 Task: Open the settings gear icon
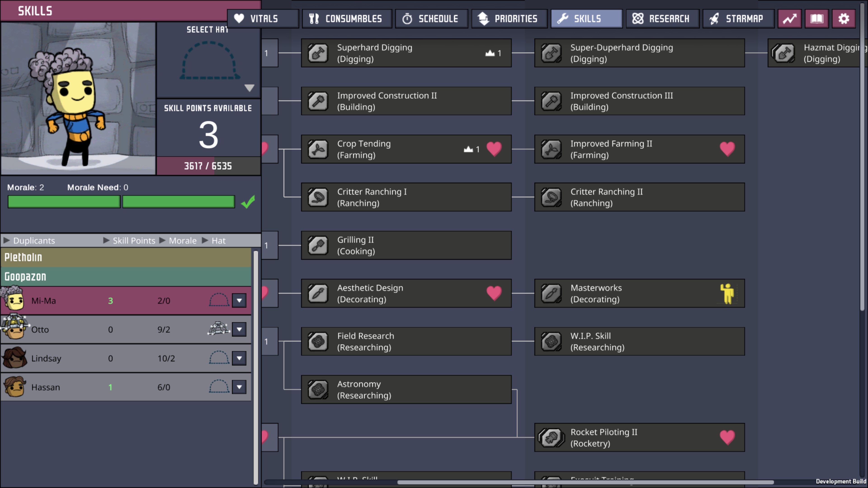tap(844, 19)
